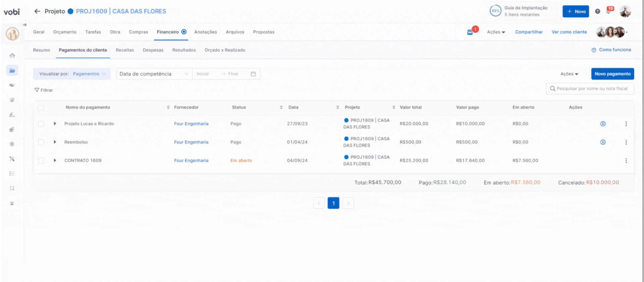
Task: Click the back arrow next to Projeto
Action: click(37, 11)
